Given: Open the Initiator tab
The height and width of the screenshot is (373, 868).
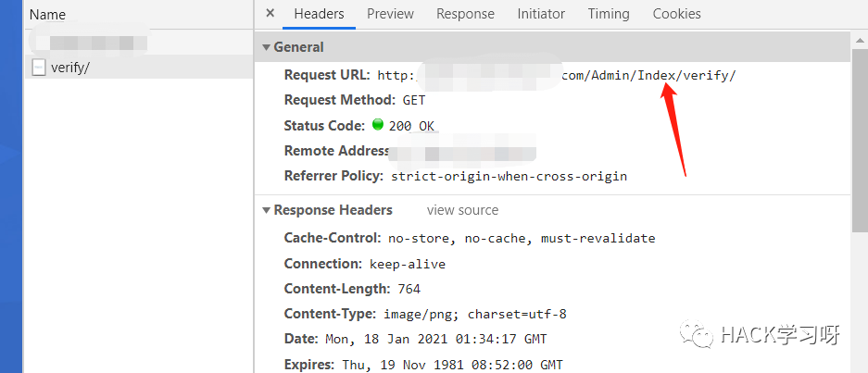Looking at the screenshot, I should click(541, 14).
